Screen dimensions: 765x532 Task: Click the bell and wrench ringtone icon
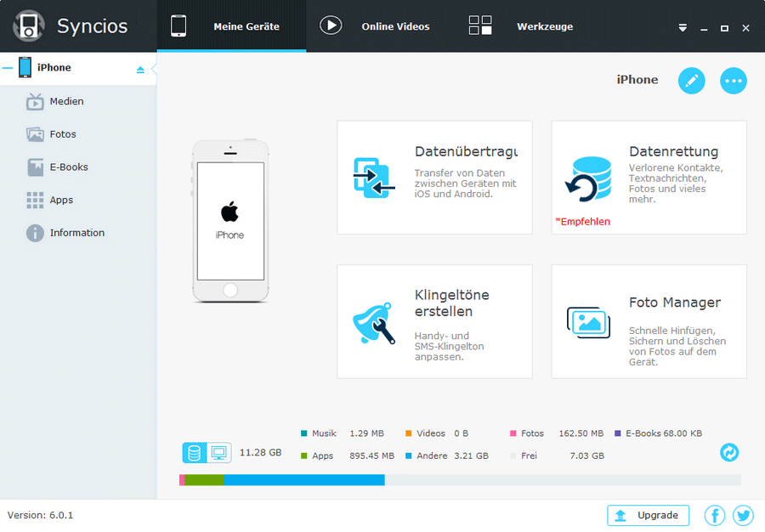(374, 323)
